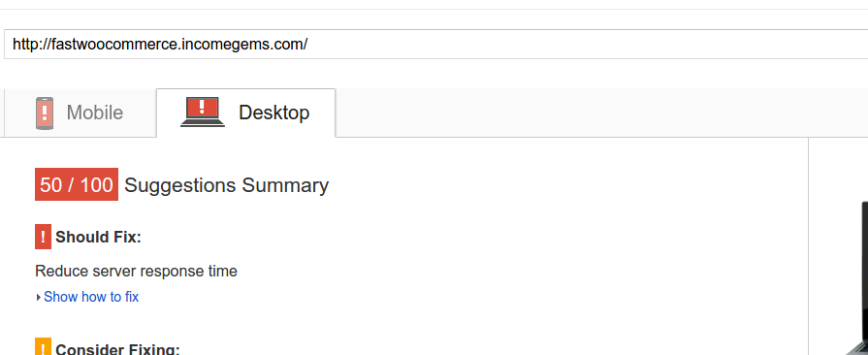Click the Consider Fixing: heading text
868x355 pixels.
[x=118, y=349]
